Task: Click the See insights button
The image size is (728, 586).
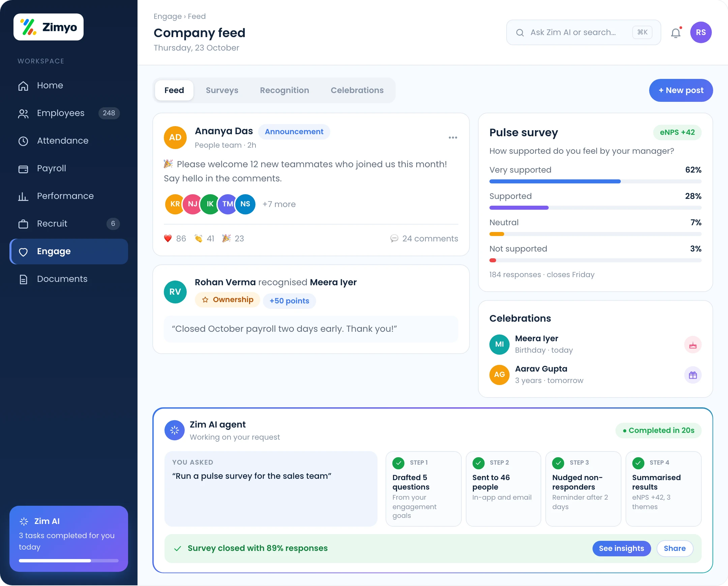Action: tap(621, 549)
